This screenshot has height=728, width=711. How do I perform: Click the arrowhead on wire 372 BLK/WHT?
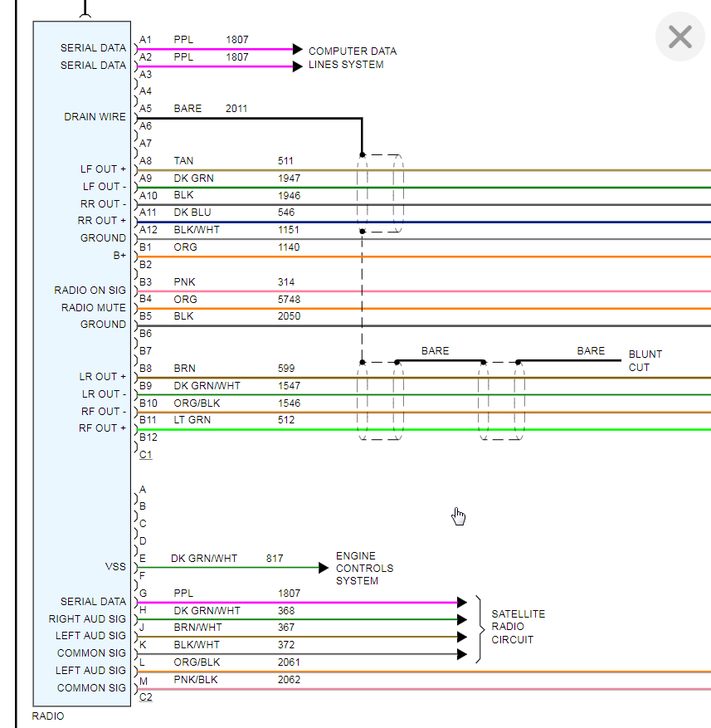[x=462, y=654]
